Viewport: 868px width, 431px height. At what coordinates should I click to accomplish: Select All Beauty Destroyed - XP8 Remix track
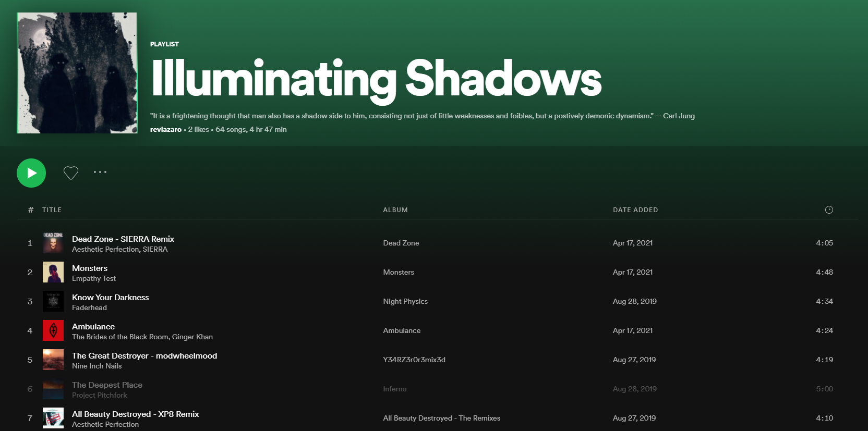click(x=136, y=414)
